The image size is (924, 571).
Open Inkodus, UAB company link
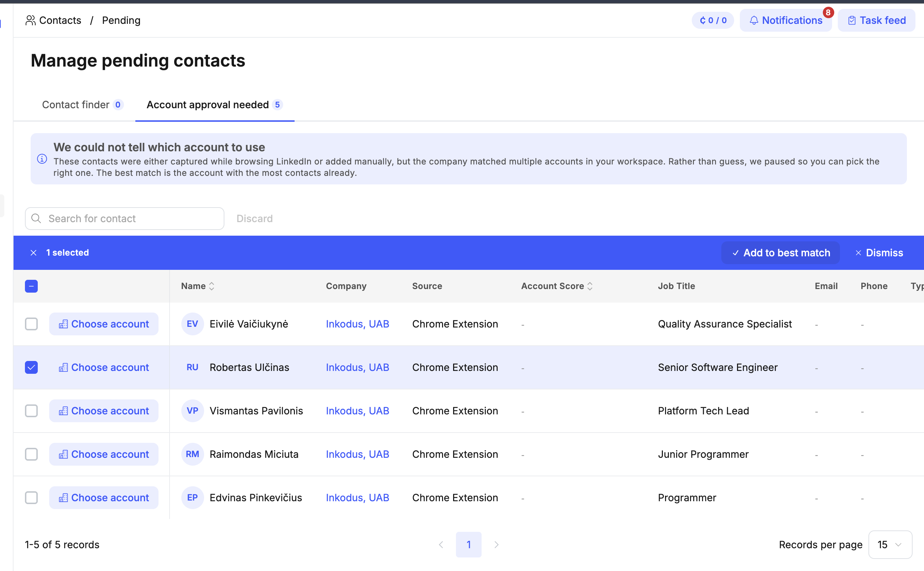click(357, 324)
